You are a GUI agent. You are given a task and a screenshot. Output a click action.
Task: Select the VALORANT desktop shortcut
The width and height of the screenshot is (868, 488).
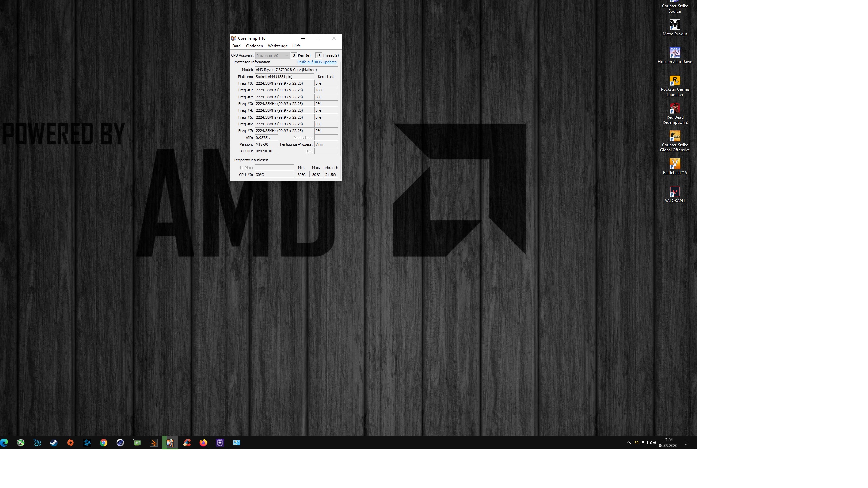pyautogui.click(x=675, y=194)
